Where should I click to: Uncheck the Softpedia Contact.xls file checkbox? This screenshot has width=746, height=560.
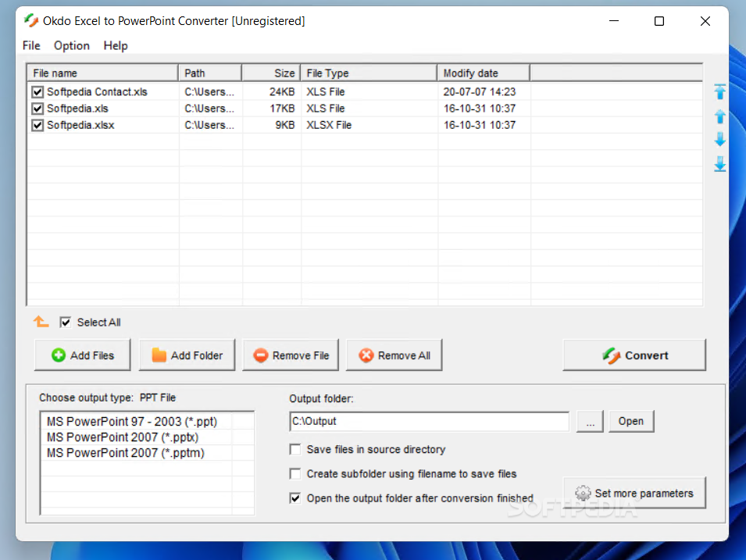click(x=37, y=92)
